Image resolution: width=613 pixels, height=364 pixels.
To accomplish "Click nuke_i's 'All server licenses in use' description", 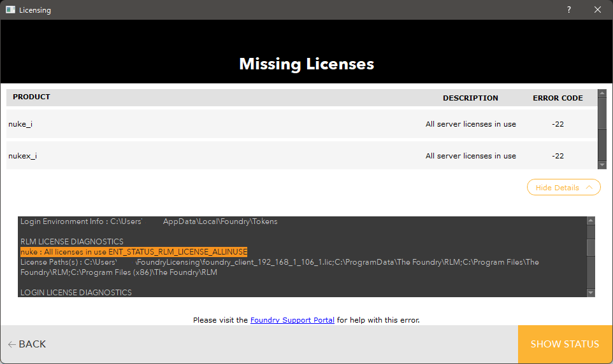I will pos(471,124).
